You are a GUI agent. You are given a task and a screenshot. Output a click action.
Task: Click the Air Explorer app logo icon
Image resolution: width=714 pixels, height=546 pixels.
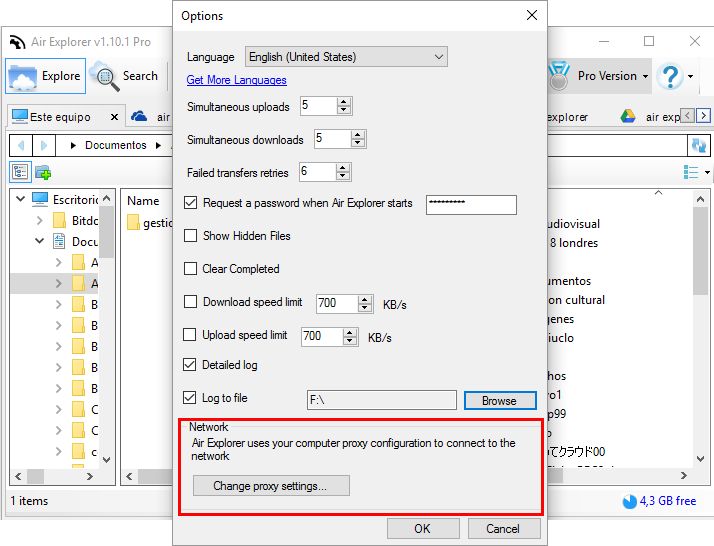click(17, 42)
